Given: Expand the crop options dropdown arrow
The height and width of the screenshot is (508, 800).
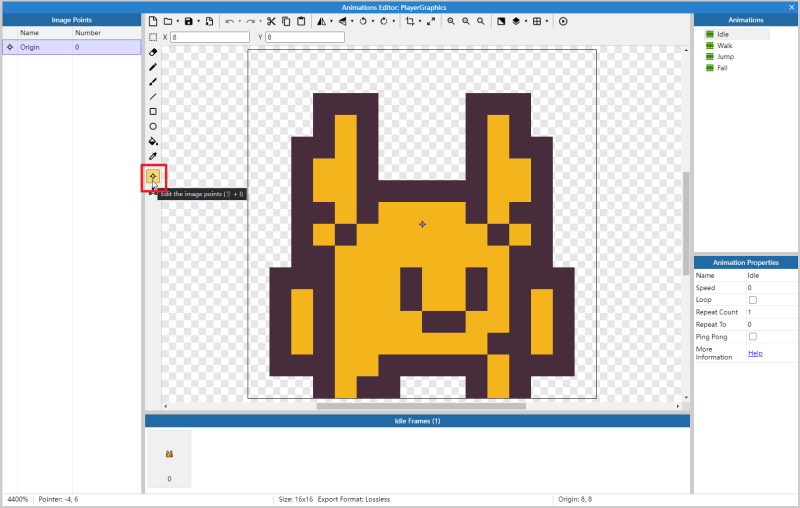Looking at the screenshot, I should coord(419,21).
